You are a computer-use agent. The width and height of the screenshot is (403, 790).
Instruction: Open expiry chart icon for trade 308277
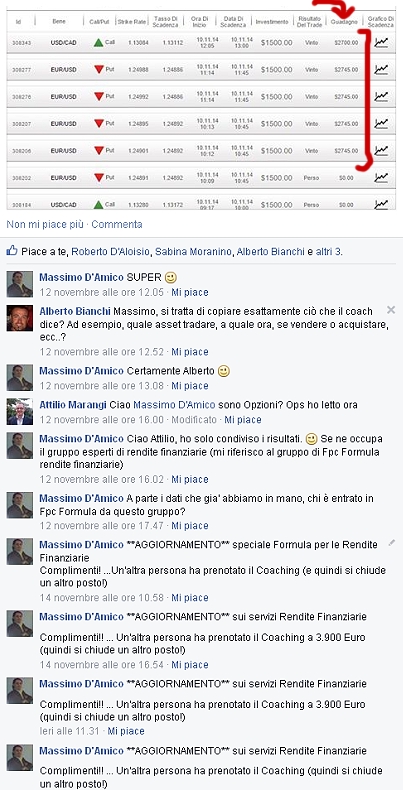[x=381, y=70]
